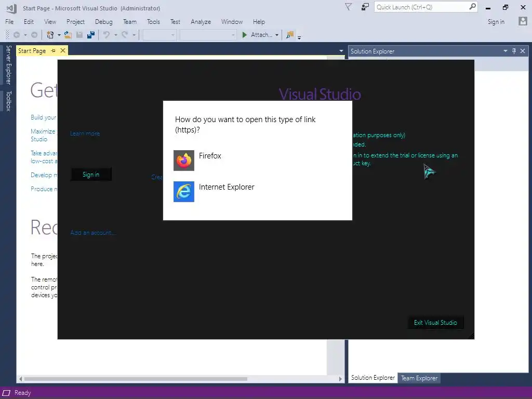The image size is (532, 399).
Task: Close the Start Page tab
Action: point(63,50)
